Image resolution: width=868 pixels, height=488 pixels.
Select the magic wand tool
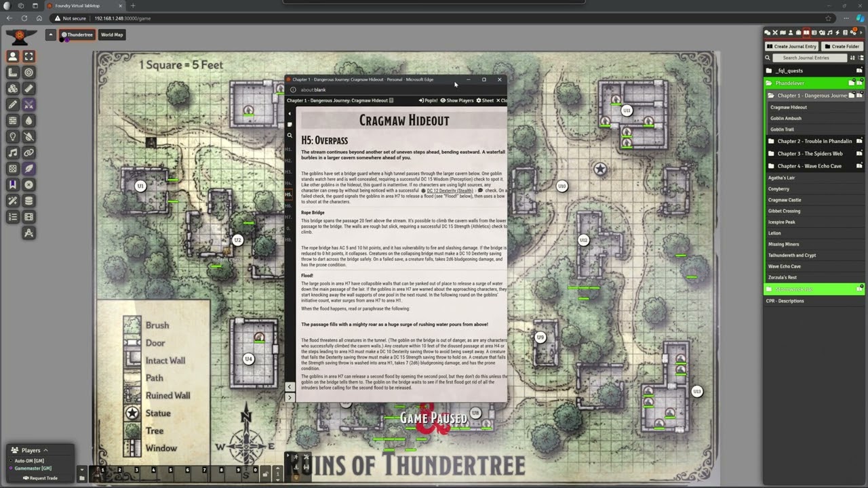pyautogui.click(x=13, y=201)
